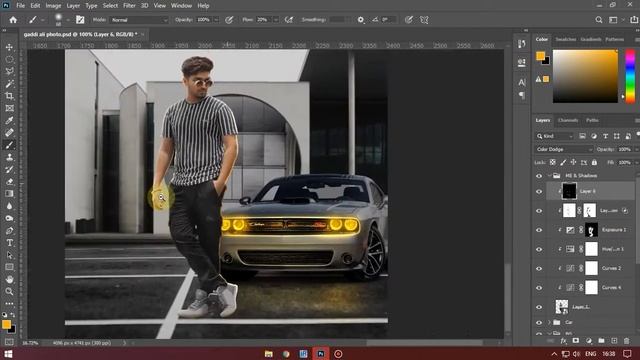Open the Color Dodge blend mode dropdown
This screenshot has height=360, width=640.
(x=564, y=149)
